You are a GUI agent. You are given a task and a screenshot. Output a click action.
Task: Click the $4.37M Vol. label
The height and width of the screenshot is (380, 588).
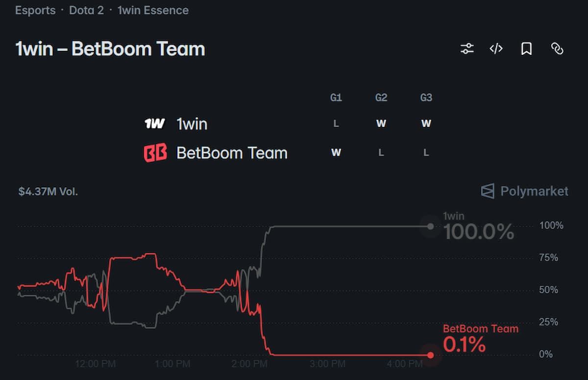[x=48, y=191]
